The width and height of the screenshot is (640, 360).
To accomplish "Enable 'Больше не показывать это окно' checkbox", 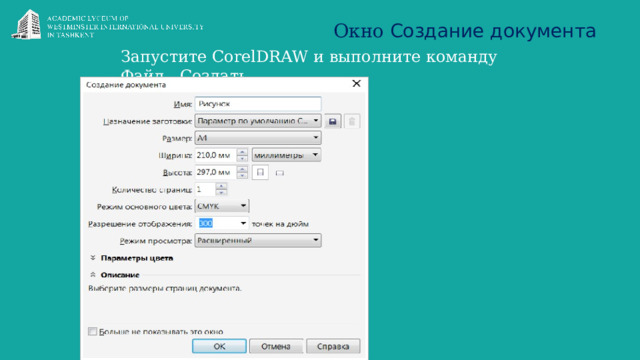I will [93, 331].
